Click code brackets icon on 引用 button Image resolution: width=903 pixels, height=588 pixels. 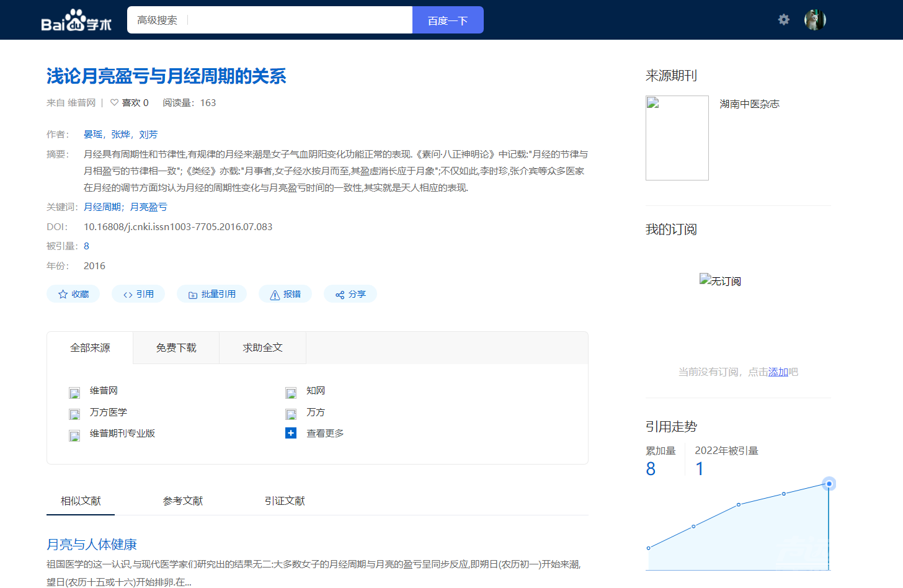coord(128,295)
